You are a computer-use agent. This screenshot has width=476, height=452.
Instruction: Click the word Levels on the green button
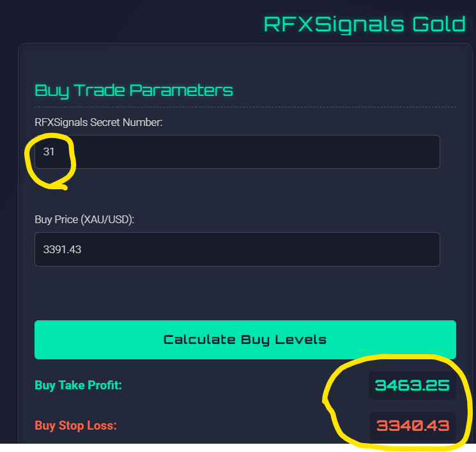tap(300, 339)
